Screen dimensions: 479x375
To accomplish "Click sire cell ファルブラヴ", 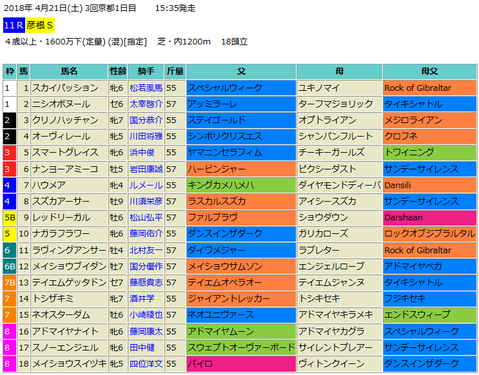I will coord(241,217).
